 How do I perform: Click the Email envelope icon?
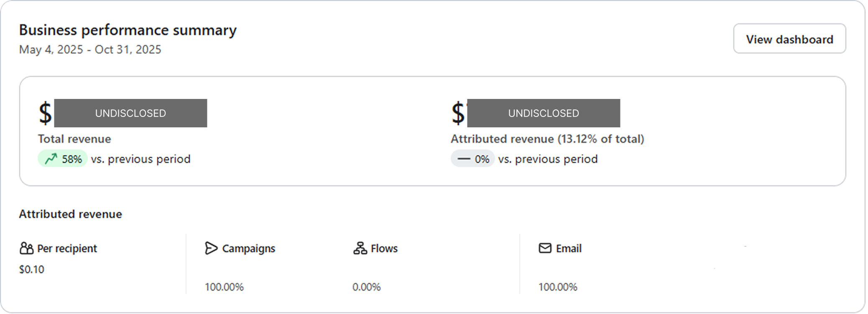click(x=545, y=248)
